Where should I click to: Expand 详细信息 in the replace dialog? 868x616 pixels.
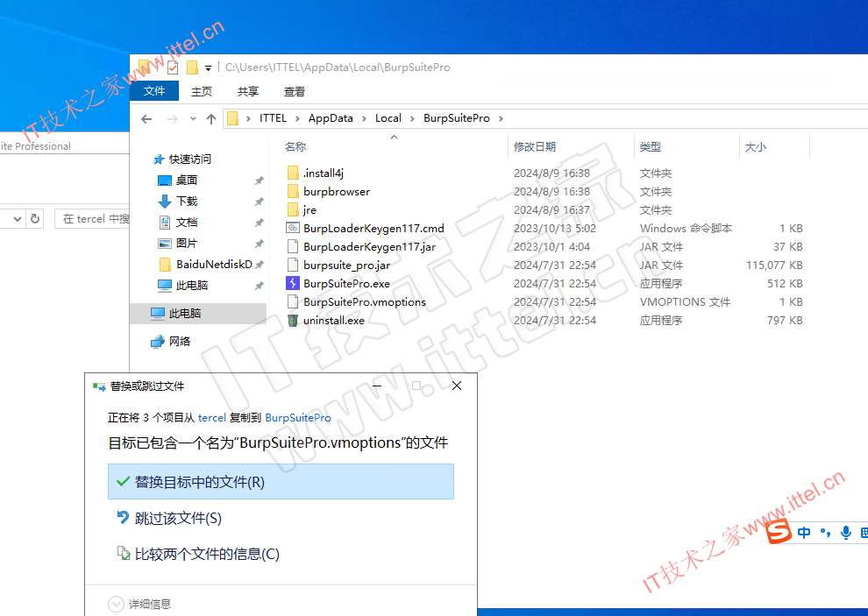point(139,604)
